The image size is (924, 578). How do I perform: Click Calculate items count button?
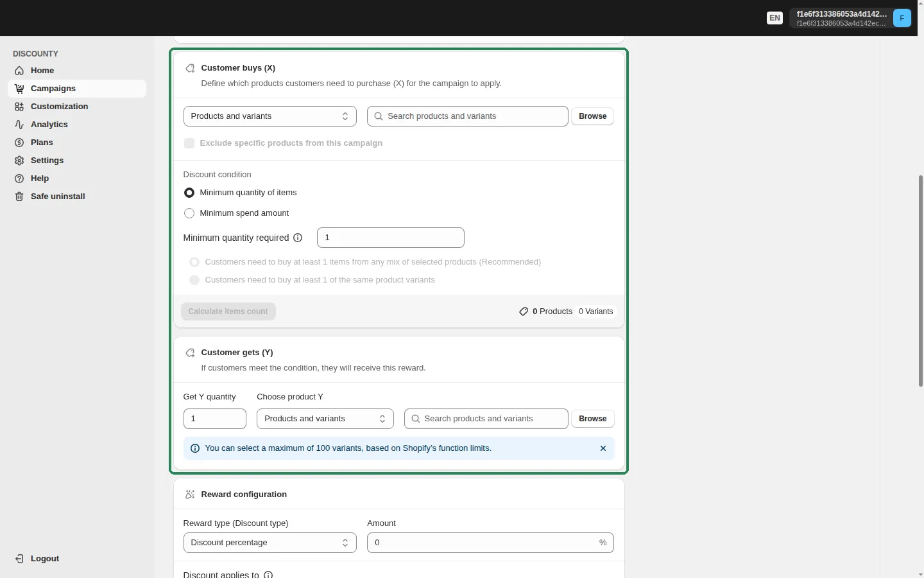pos(228,311)
